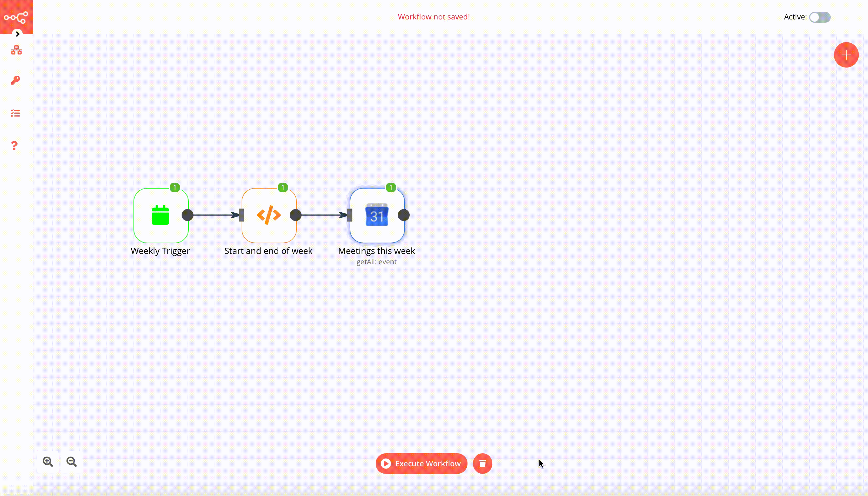
Task: Click the n8n logo
Action: click(16, 17)
